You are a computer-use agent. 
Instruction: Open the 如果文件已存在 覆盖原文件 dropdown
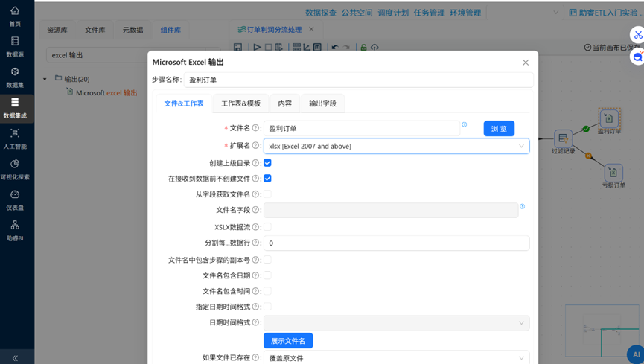tap(396, 358)
